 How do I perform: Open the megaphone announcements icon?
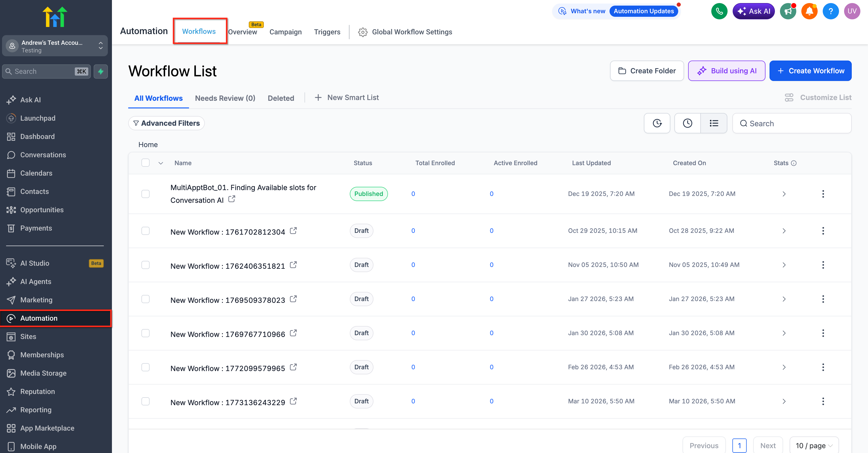click(788, 11)
